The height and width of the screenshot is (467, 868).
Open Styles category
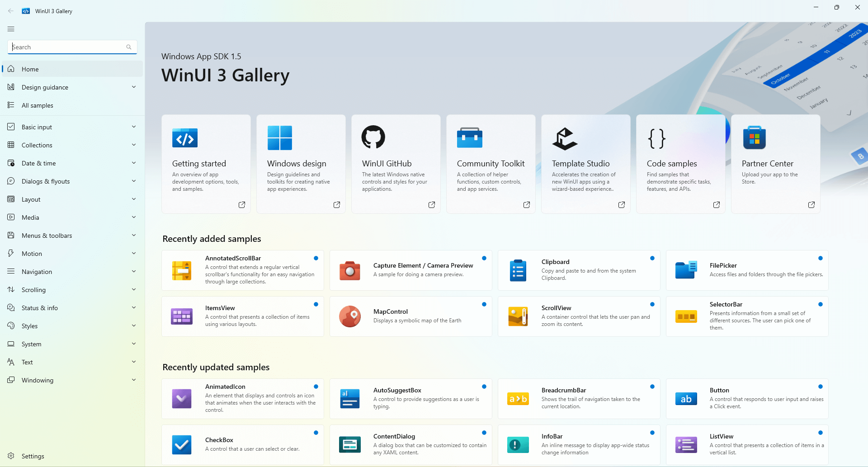click(x=72, y=326)
